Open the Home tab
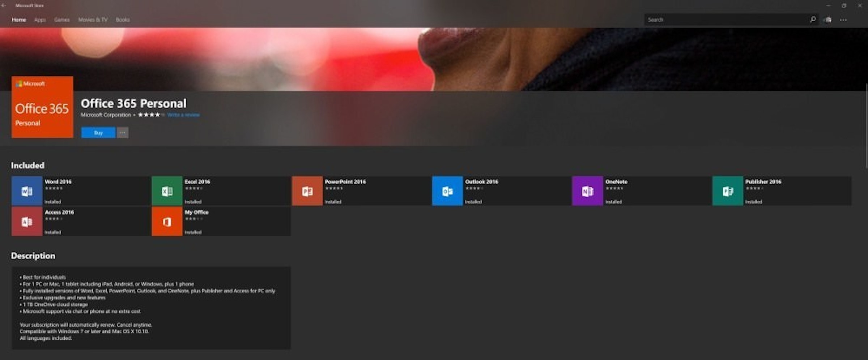Viewport: 868px width, 360px height. (19, 20)
